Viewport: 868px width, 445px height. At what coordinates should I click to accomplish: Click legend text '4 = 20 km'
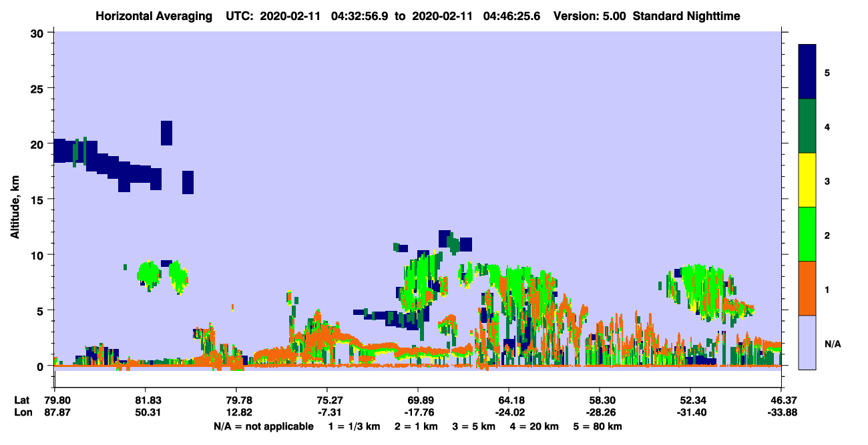click(534, 426)
